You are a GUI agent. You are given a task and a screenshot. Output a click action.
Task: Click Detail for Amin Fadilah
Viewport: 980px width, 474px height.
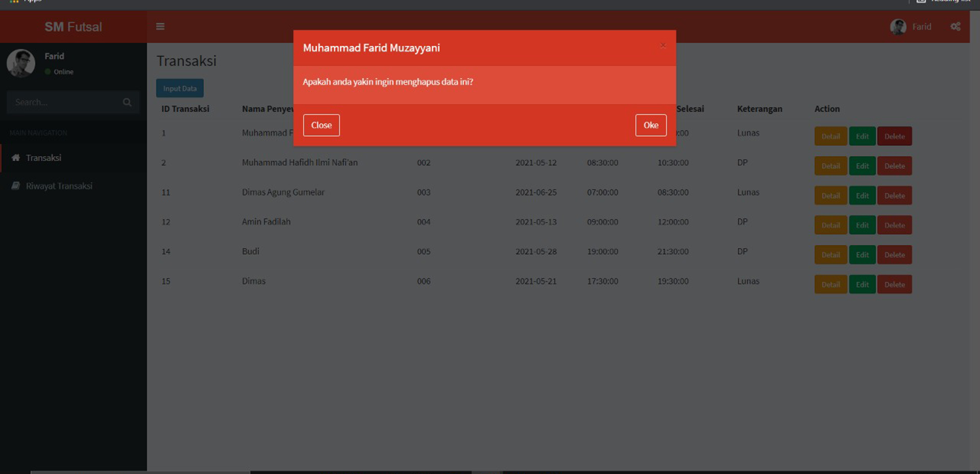pyautogui.click(x=830, y=225)
